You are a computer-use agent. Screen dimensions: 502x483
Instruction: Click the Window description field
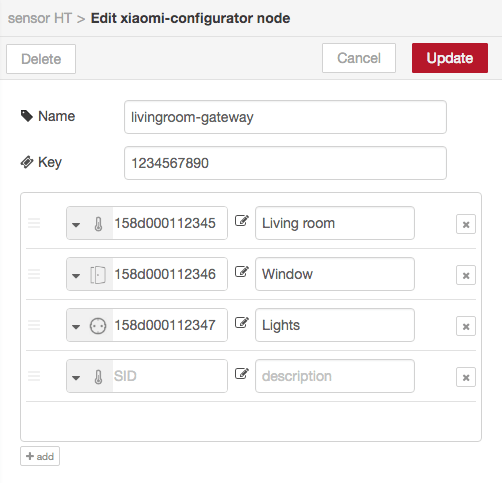coord(335,274)
